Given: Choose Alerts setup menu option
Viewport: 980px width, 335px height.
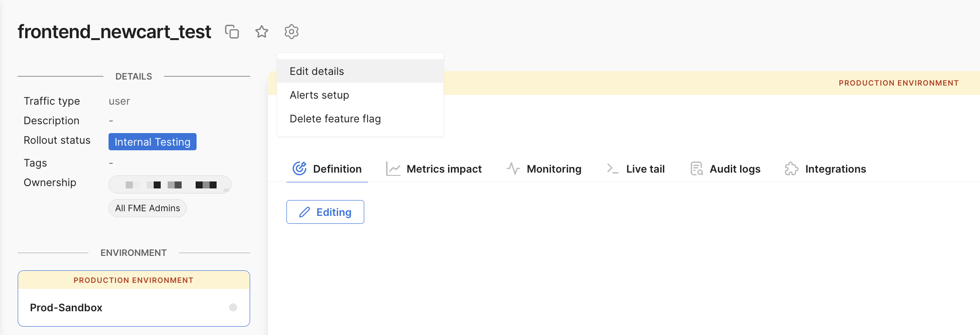Looking at the screenshot, I should (319, 95).
